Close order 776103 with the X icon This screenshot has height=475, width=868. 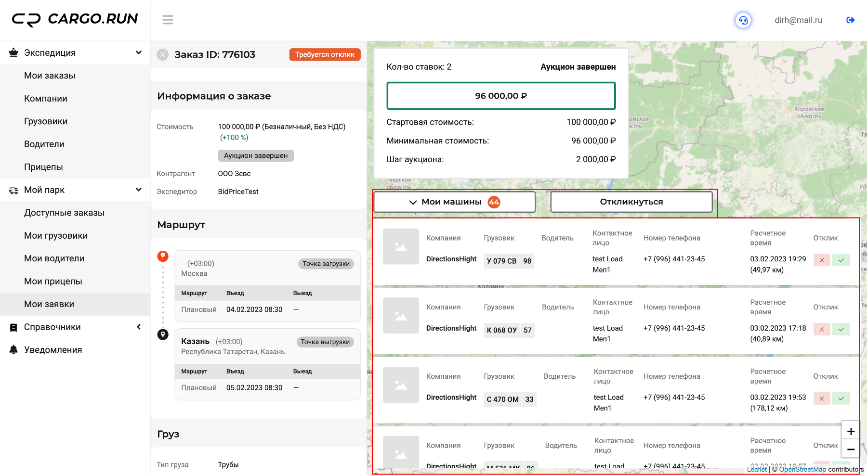(163, 54)
